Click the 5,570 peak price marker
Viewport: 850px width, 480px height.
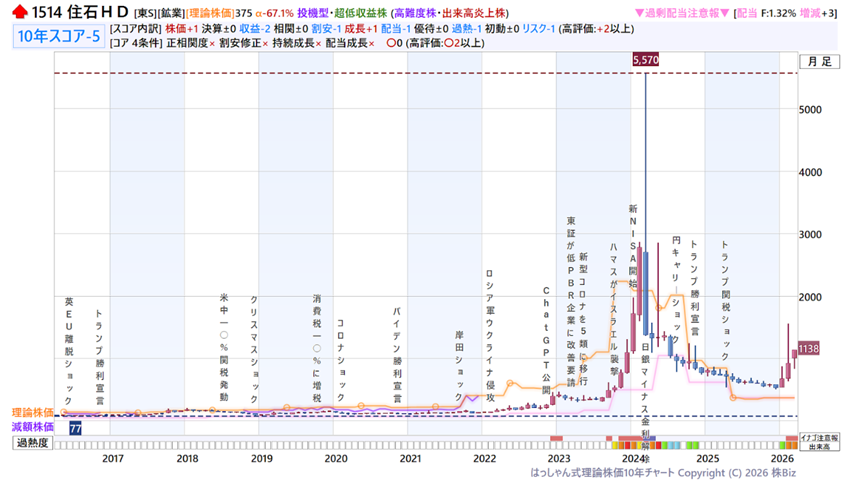645,61
